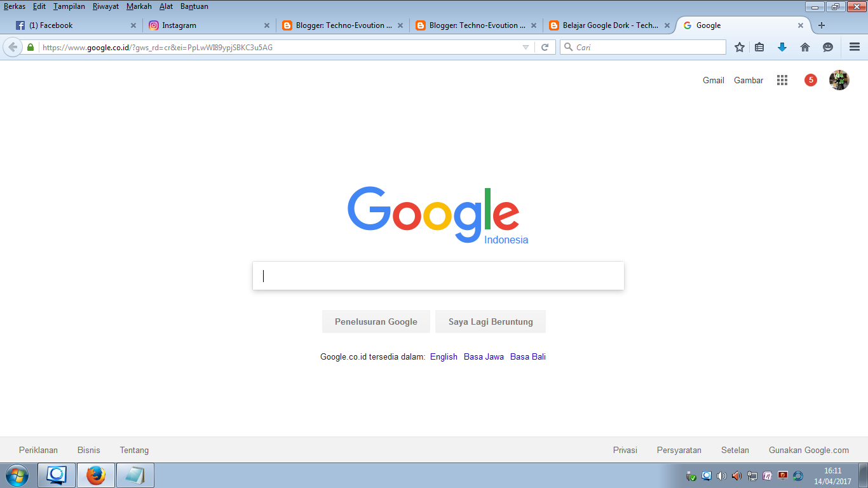This screenshot has width=868, height=488.
Task: Click inside the Google search input field
Action: click(x=438, y=275)
